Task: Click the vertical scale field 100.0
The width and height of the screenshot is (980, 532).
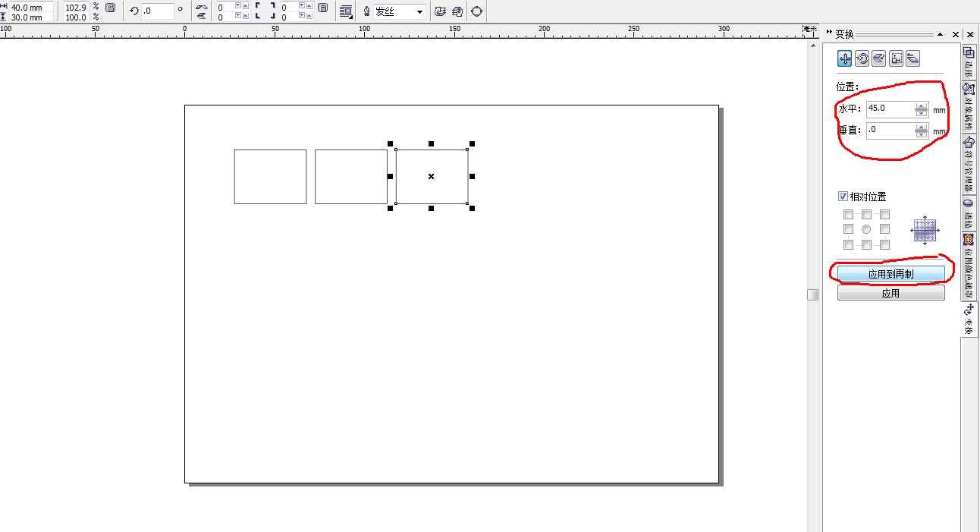Action: click(x=76, y=17)
